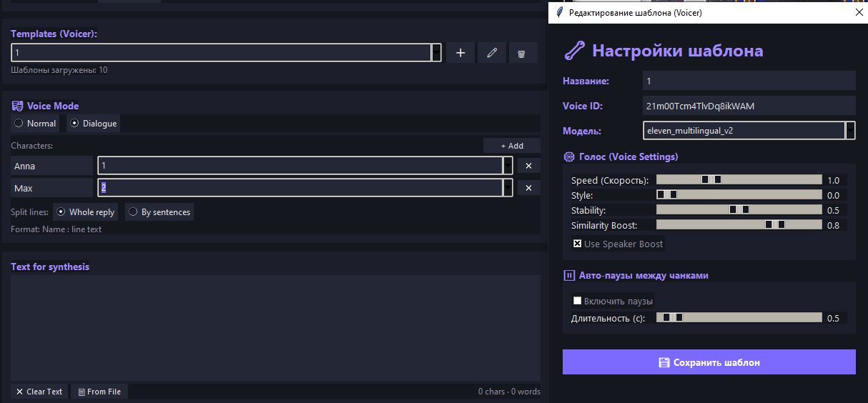Click the 0 chars · 0 words counter
This screenshot has height=403, width=868.
(x=509, y=392)
